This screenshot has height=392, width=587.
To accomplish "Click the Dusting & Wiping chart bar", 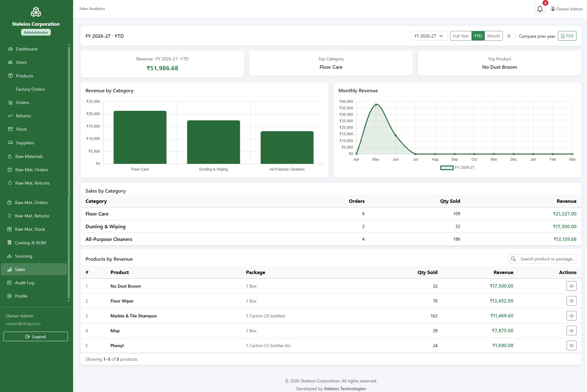I will click(x=213, y=142).
